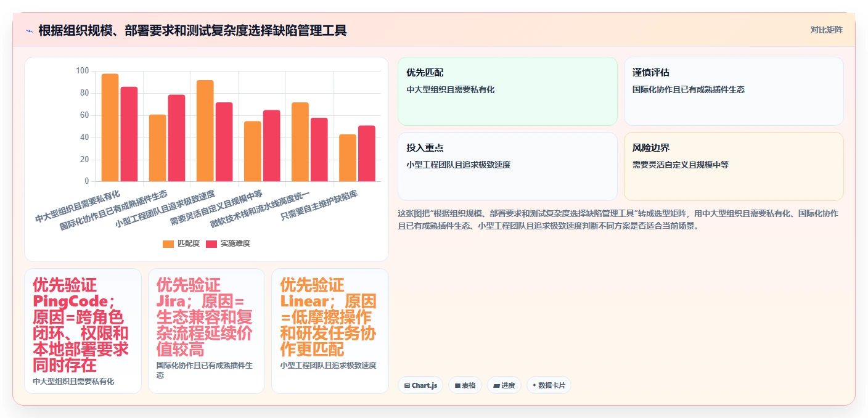The image size is (868, 418).
Task: Click the 60 y-axis tick label
Action: [84, 115]
